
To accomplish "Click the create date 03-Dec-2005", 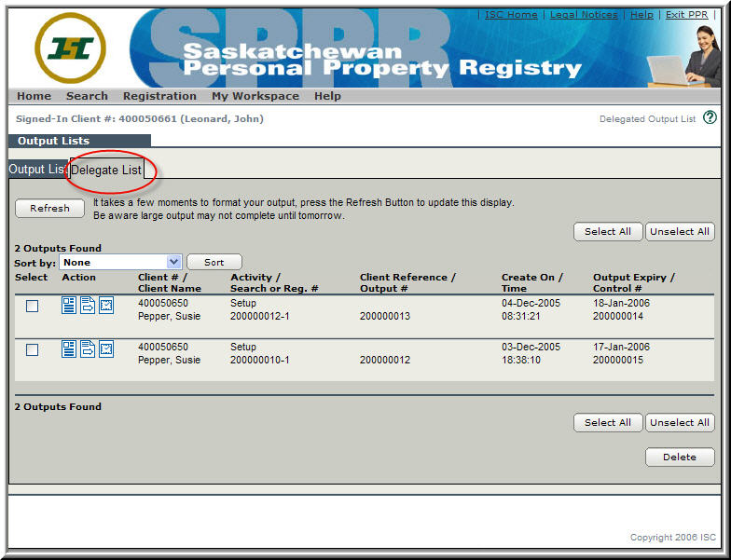I will 531,347.
